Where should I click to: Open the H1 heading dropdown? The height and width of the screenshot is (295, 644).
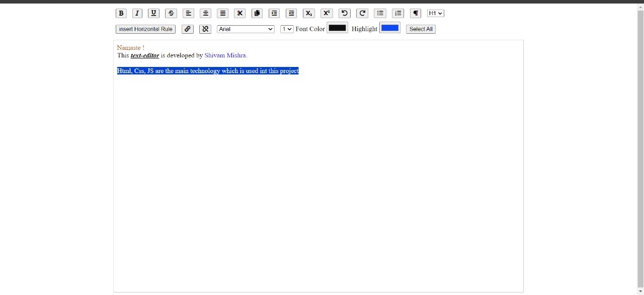pos(435,13)
